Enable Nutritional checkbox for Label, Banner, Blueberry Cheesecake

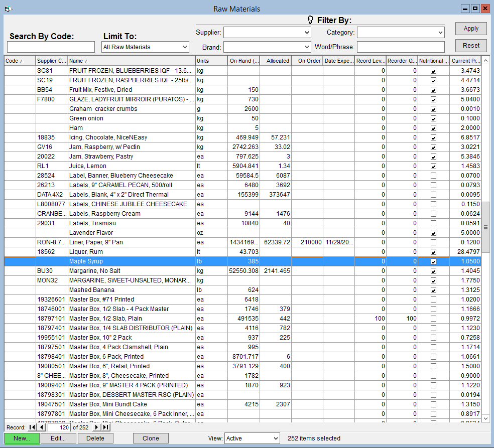[434, 176]
